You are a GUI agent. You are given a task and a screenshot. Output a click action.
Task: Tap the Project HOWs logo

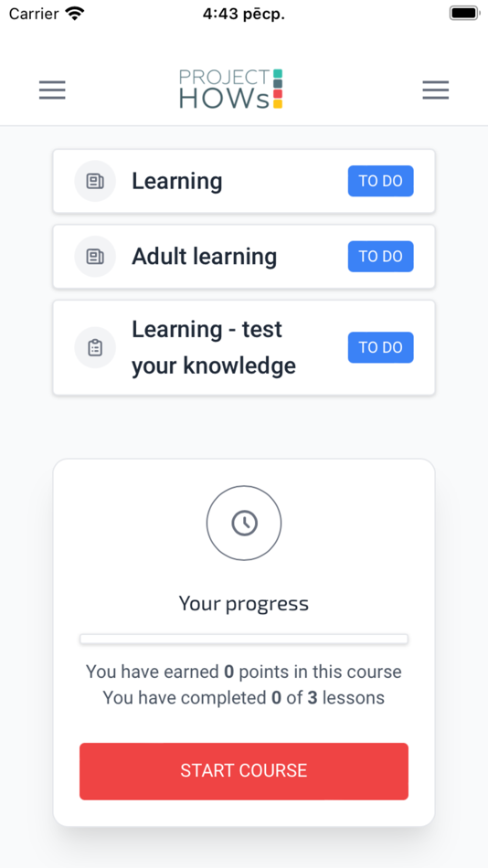(231, 90)
